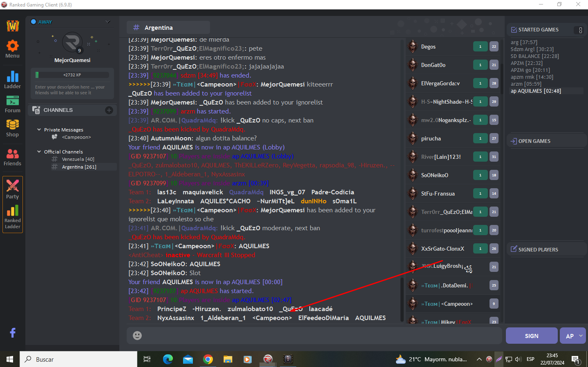Viewport: 588px width, 367px height.
Task: Click the StFu-Fransua player row
Action: (x=453, y=194)
